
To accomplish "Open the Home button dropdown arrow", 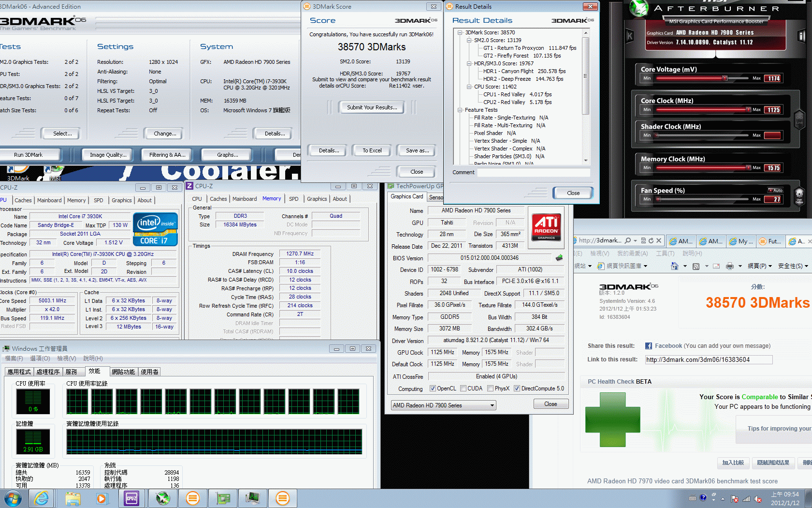I will pyautogui.click(x=685, y=266).
